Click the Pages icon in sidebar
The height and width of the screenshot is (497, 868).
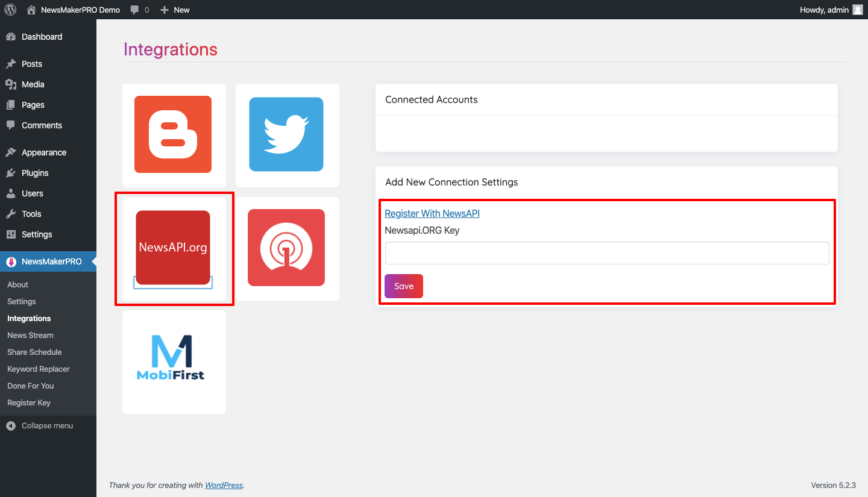click(x=11, y=105)
